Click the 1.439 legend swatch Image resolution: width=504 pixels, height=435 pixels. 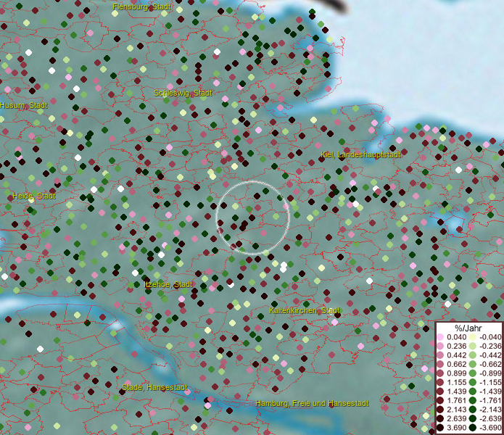pyautogui.click(x=440, y=391)
